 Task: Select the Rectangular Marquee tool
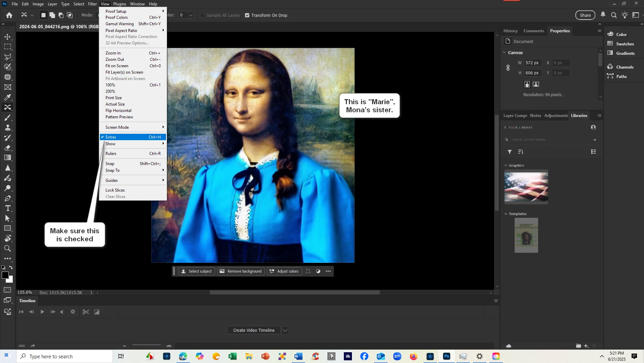tap(8, 47)
